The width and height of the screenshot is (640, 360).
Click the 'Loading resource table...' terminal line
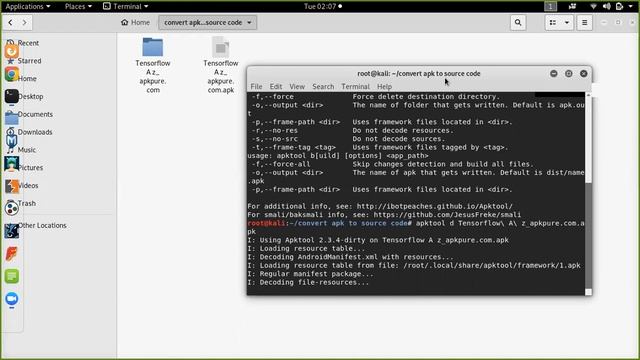click(x=306, y=249)
